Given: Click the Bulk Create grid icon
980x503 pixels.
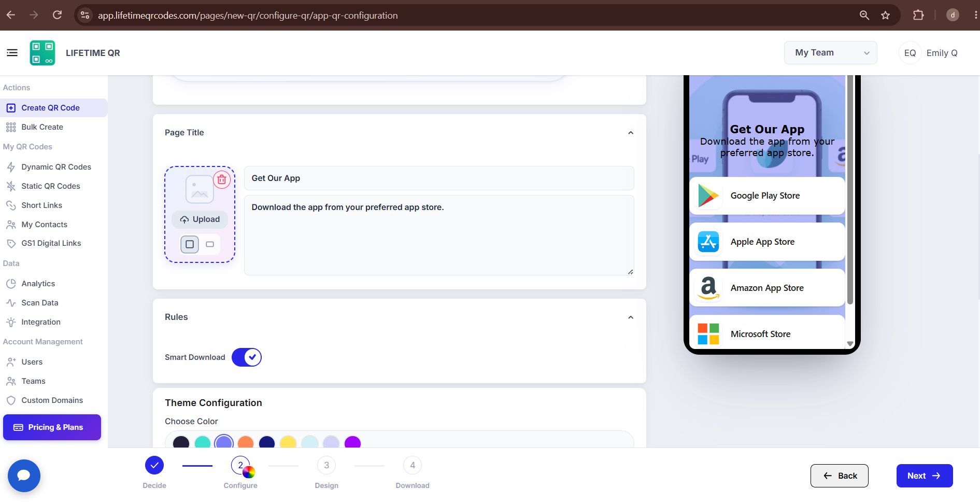Looking at the screenshot, I should tap(11, 127).
